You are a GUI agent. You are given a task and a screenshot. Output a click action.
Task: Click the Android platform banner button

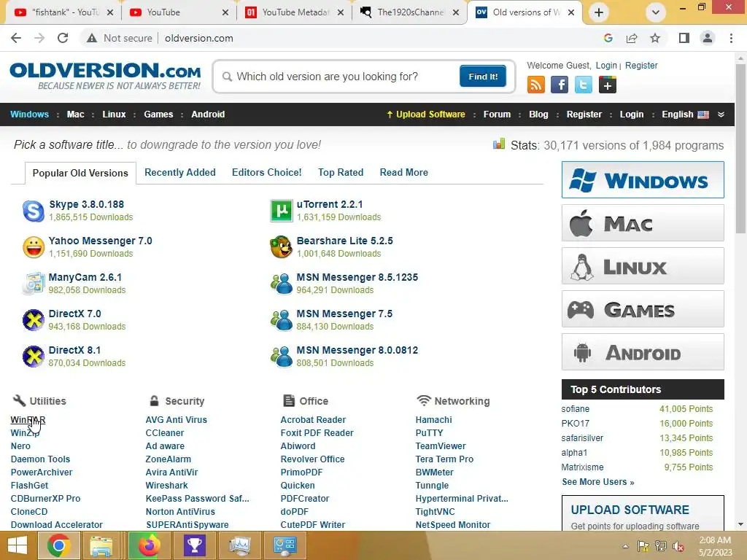coord(643,352)
